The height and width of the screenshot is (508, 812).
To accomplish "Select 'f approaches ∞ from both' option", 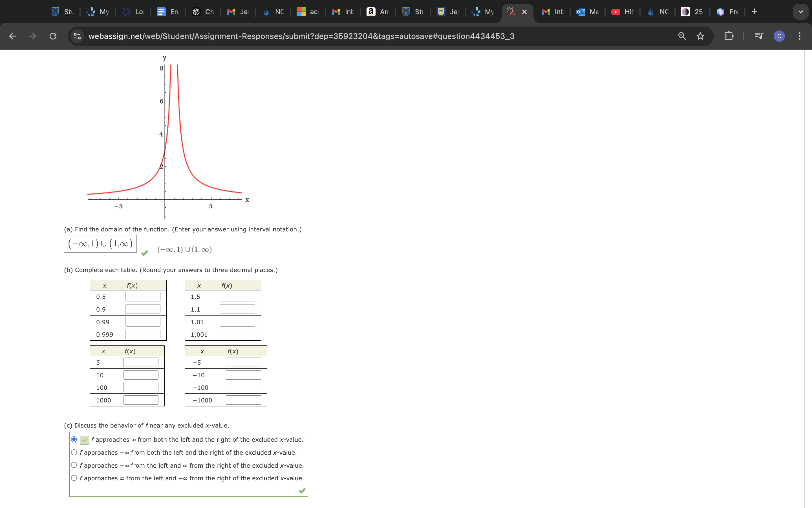I will click(x=74, y=439).
